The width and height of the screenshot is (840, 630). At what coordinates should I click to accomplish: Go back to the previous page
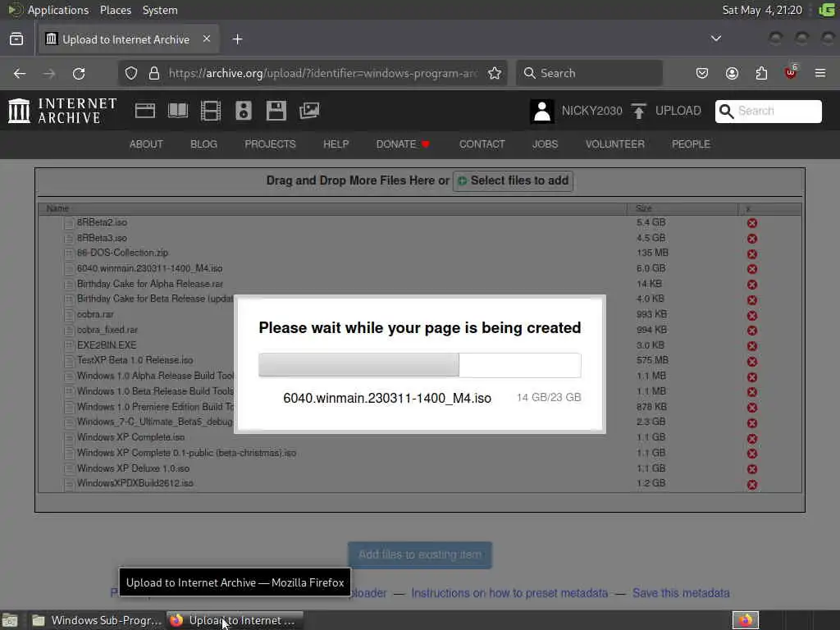[20, 73]
